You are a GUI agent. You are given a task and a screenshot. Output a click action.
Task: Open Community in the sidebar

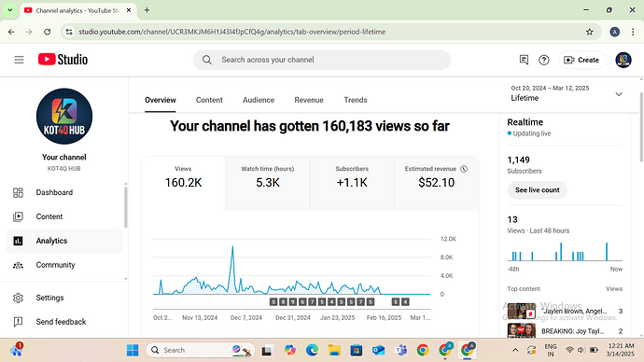[64, 265]
